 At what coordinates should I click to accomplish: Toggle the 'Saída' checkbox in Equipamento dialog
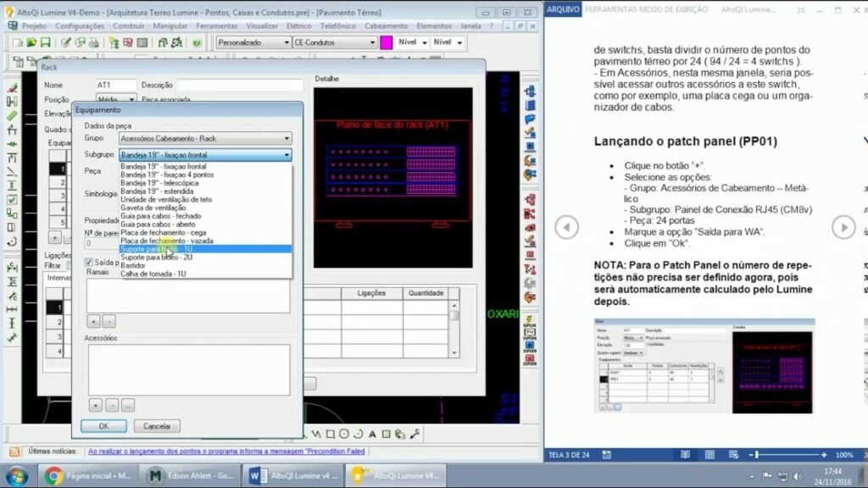[x=88, y=262]
